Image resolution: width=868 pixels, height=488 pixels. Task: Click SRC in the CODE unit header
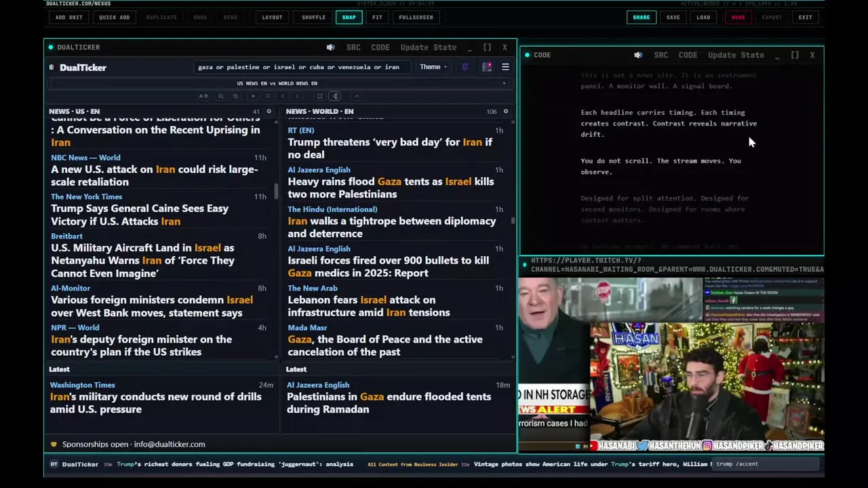click(661, 55)
